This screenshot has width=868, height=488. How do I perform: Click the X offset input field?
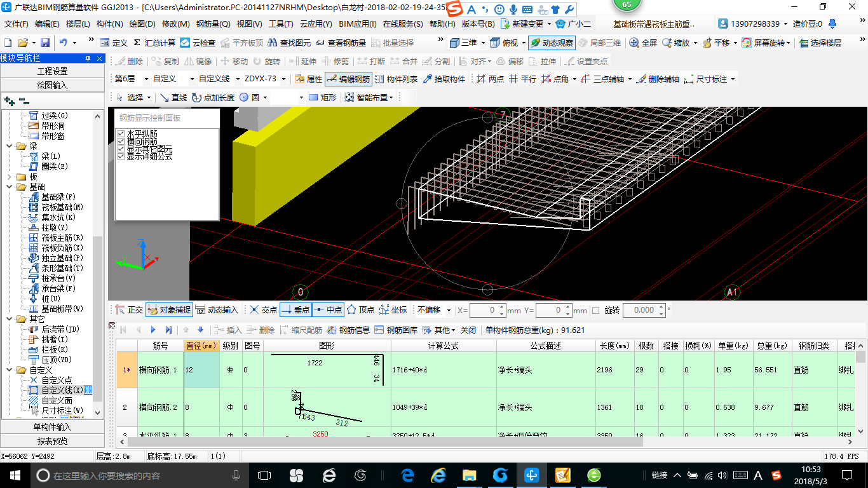pyautogui.click(x=484, y=310)
